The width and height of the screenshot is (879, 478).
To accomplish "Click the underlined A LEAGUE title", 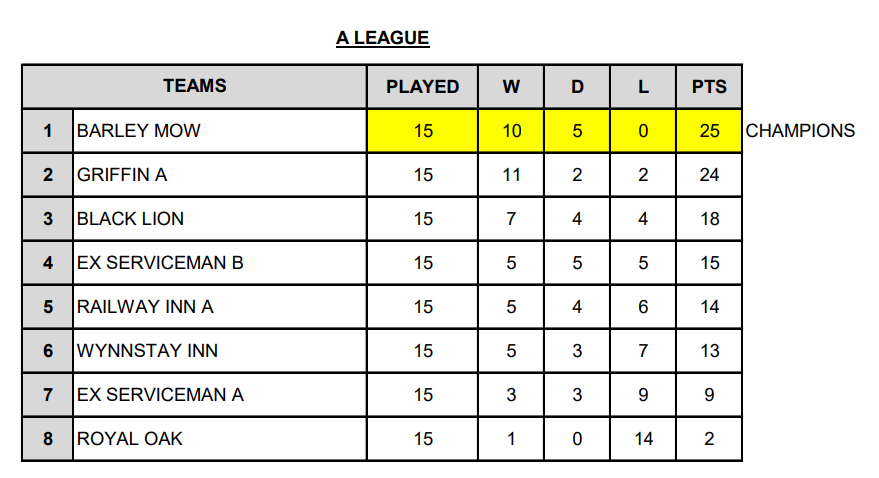I will click(382, 39).
